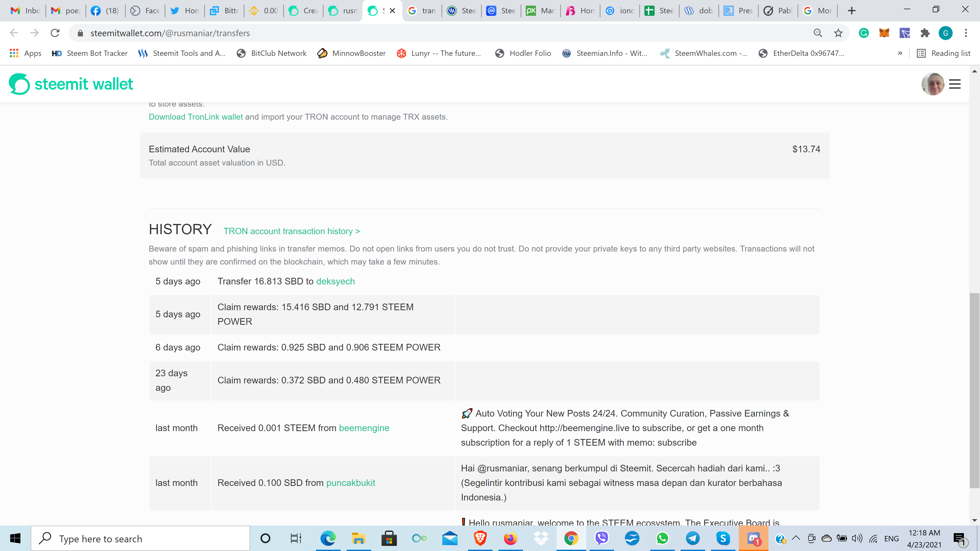Reload the page with refresh icon
Screen dimensions: 980x551
55,33
